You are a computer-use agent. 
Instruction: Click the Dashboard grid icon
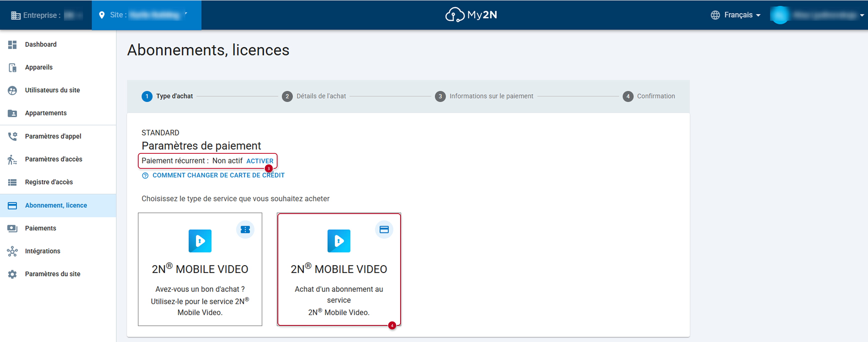point(12,44)
